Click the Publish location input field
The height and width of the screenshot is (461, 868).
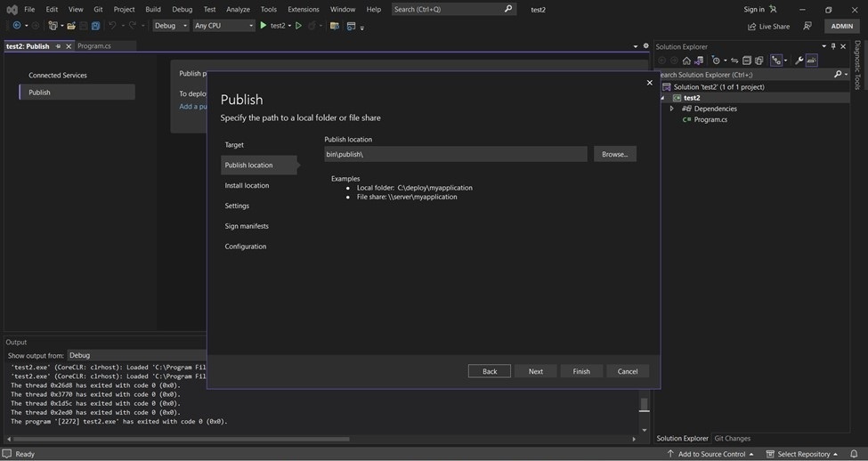tap(456, 154)
